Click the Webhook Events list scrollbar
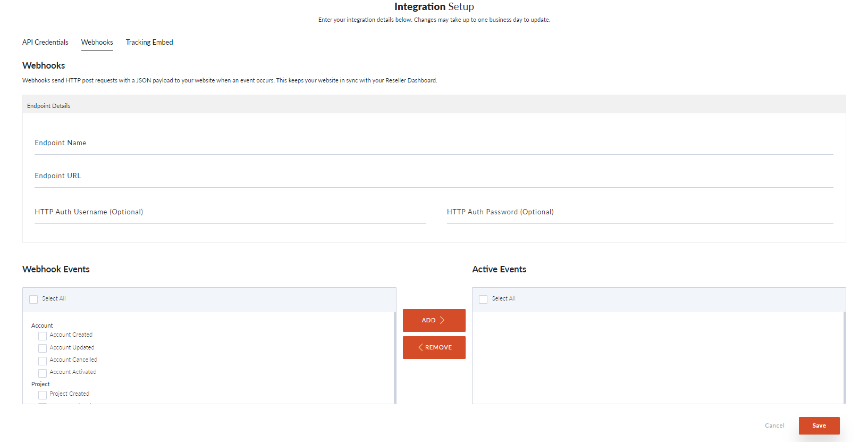 tap(395, 357)
